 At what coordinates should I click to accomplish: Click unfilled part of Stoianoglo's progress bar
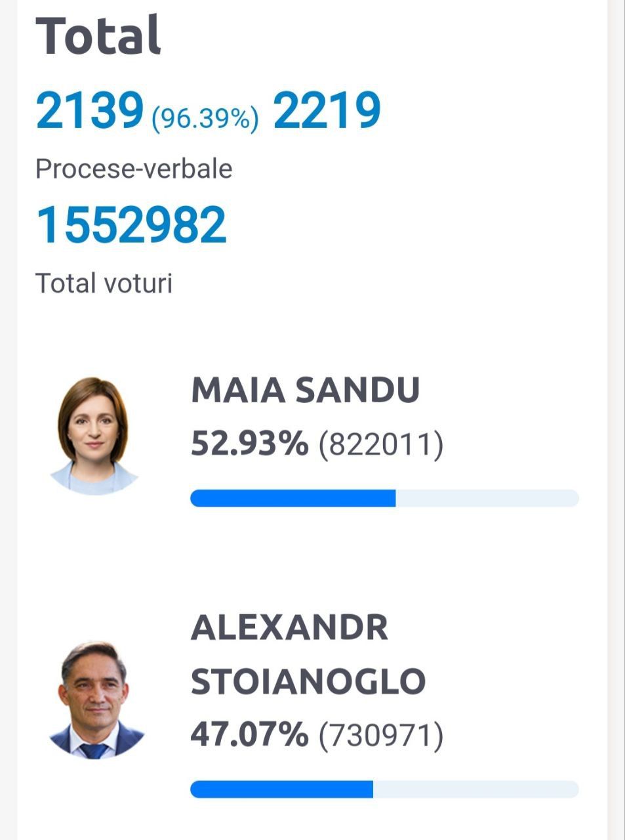(476, 789)
